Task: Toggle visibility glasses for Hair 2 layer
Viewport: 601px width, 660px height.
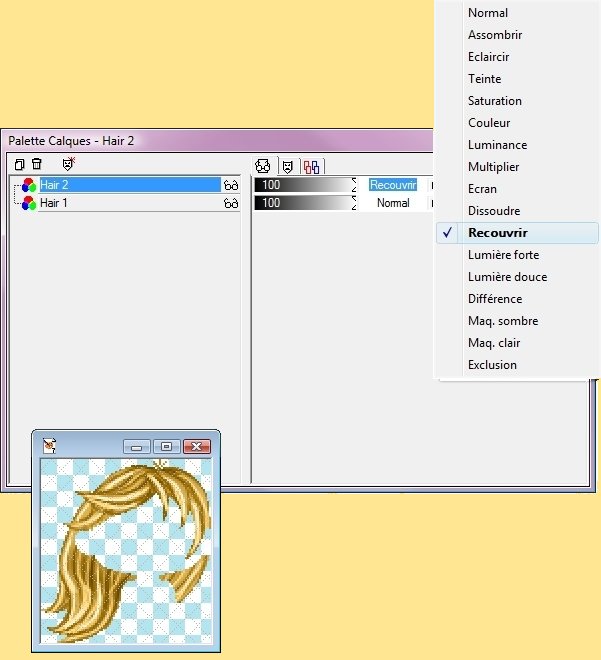Action: pyautogui.click(x=231, y=185)
